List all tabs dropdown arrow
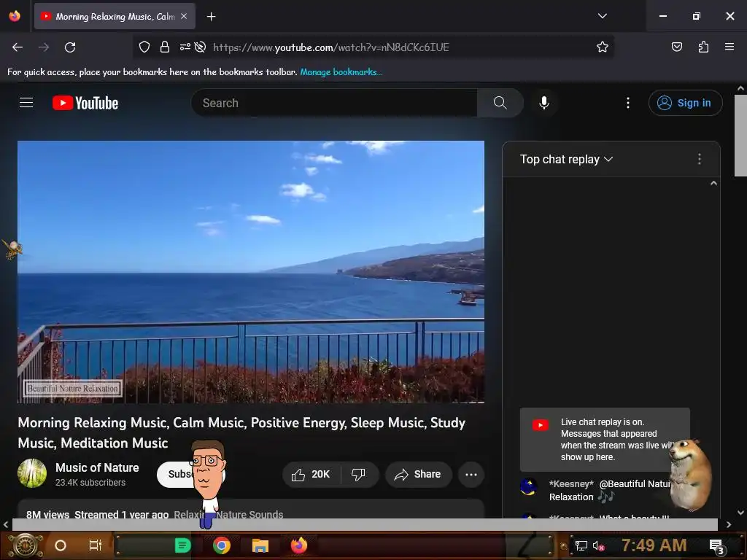 point(602,16)
